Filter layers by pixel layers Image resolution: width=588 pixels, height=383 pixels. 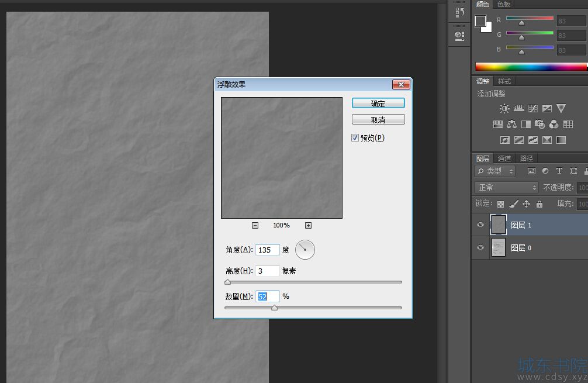click(531, 171)
